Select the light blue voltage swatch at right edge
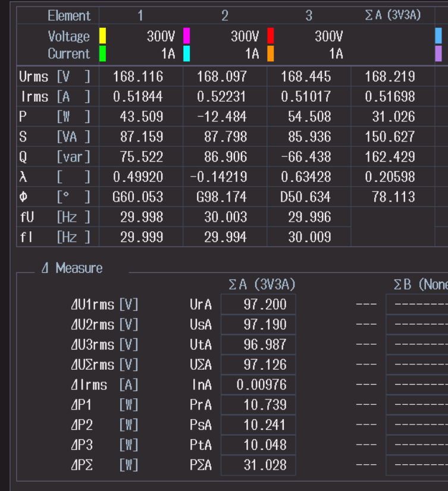 tap(438, 36)
